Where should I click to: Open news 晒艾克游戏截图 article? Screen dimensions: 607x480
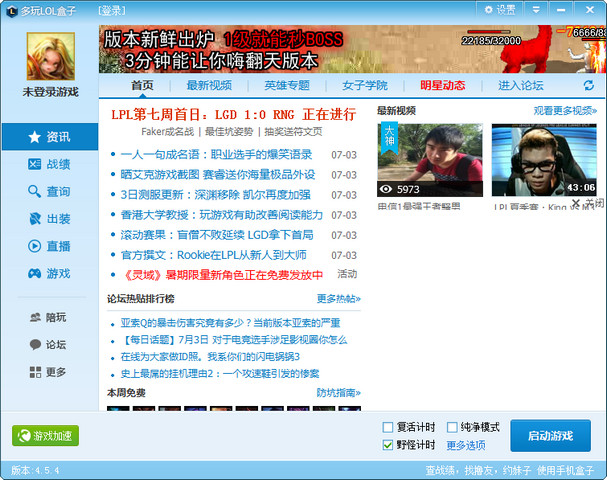point(218,175)
